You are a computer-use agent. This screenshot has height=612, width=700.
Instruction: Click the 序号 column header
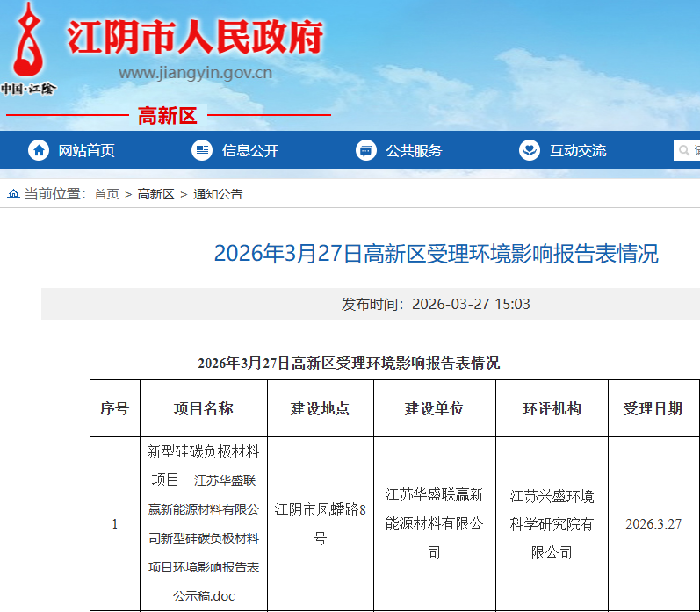pyautogui.click(x=115, y=408)
